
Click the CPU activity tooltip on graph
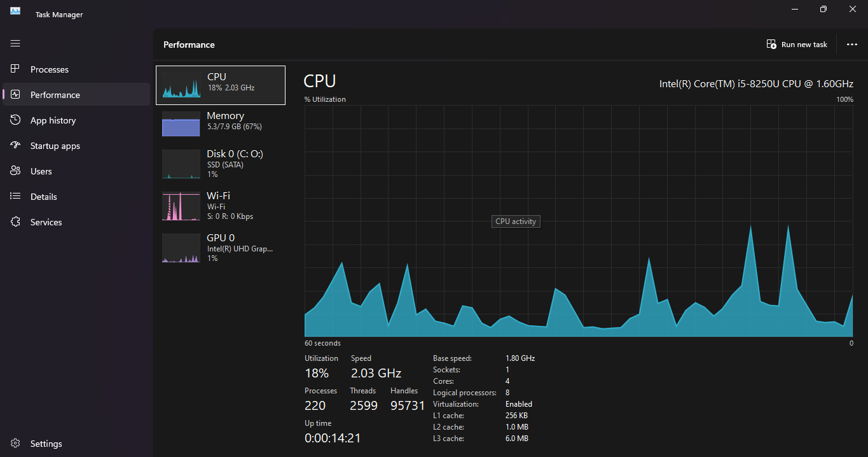(x=516, y=221)
